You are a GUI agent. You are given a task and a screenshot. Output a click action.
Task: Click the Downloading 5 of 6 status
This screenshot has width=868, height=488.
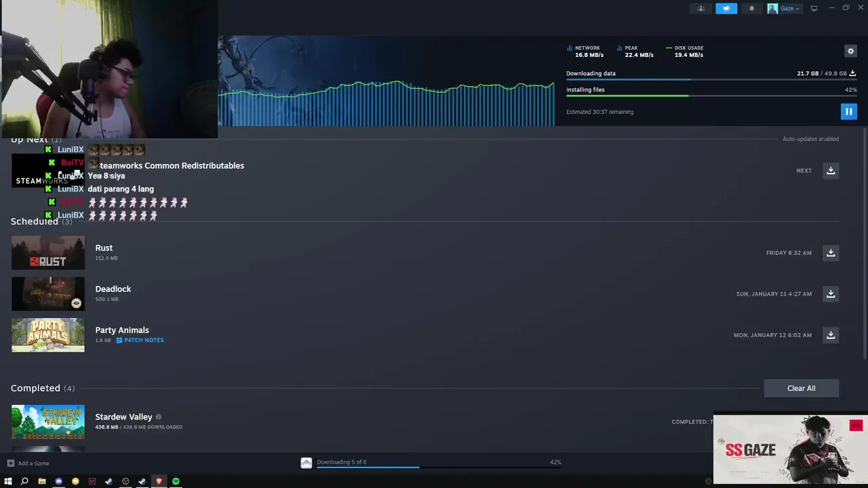tap(342, 462)
